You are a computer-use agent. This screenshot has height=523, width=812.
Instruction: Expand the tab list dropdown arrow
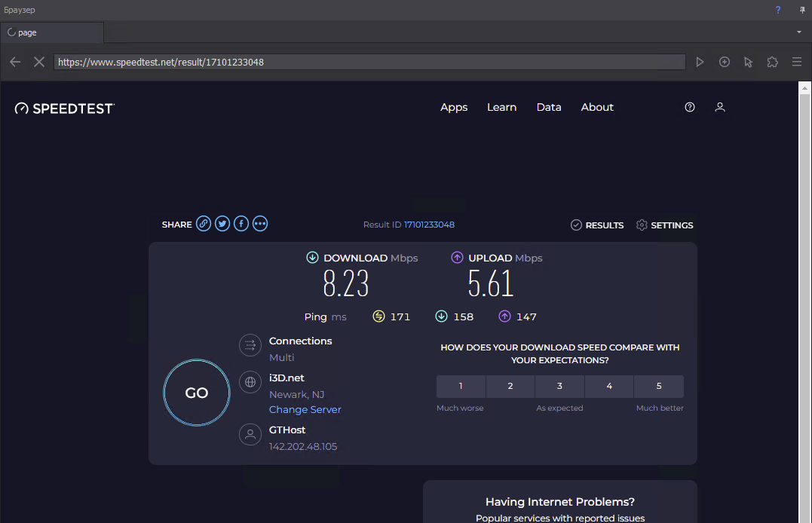(798, 32)
